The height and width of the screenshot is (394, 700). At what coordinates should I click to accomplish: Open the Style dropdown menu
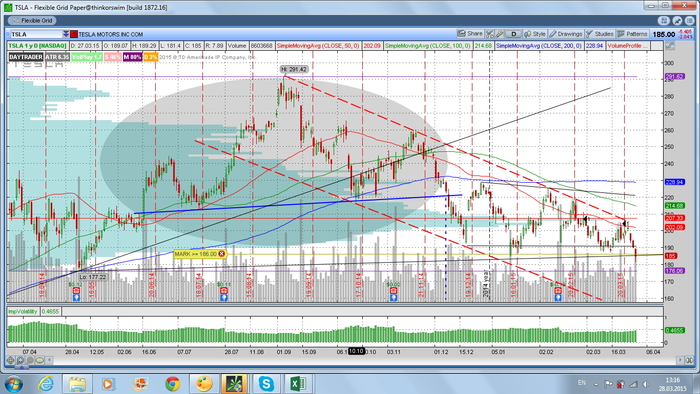(x=535, y=34)
